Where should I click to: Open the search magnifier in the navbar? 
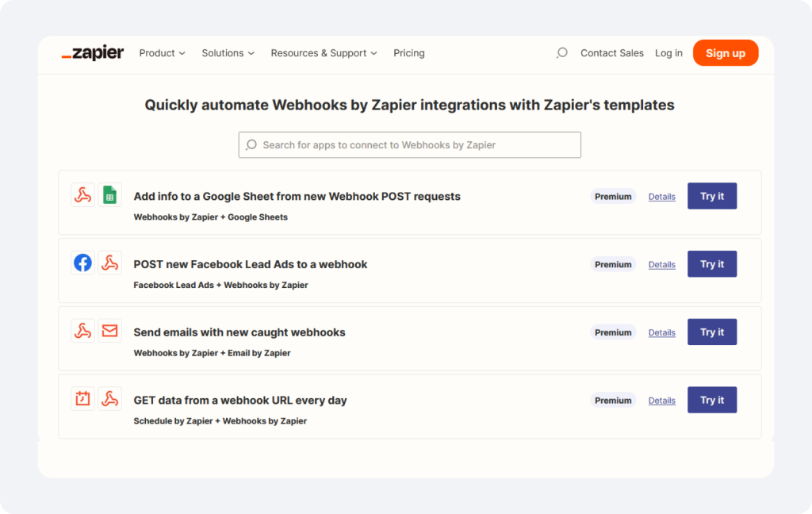tap(562, 53)
